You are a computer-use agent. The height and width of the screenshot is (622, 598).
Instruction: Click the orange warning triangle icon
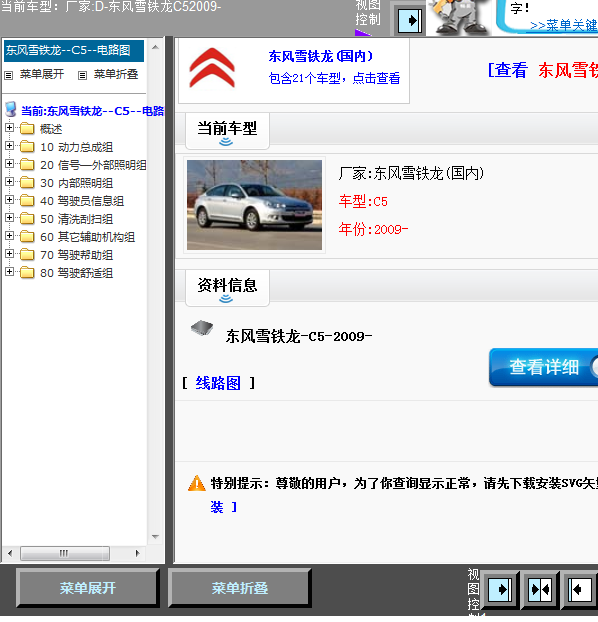point(196,484)
